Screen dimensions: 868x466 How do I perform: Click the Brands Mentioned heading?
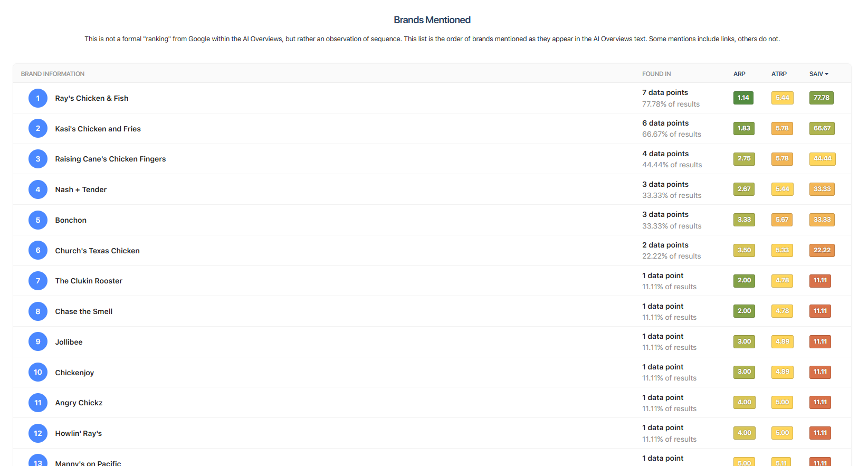(x=432, y=20)
